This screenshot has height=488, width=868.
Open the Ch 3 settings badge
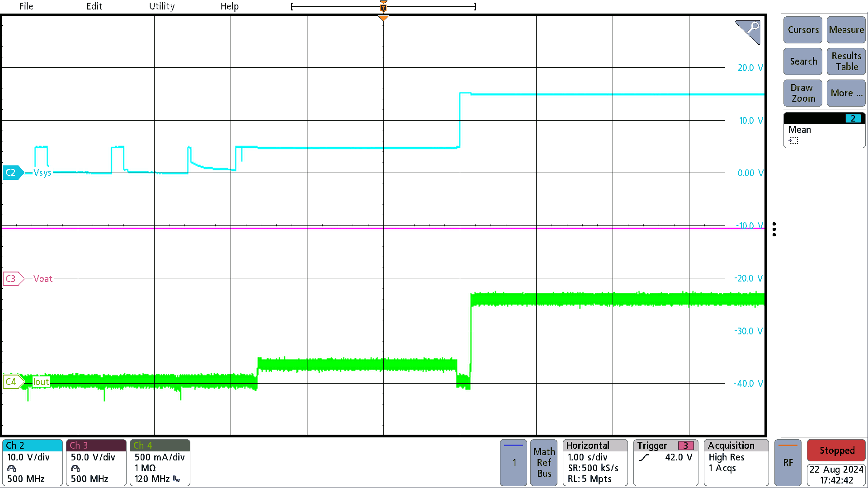96,463
